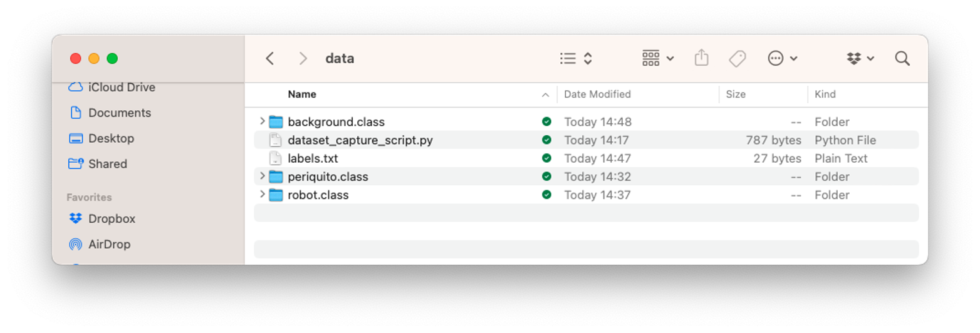Screen dimensions: 980x333
Task: Expand the background.class folder
Action: [x=262, y=121]
